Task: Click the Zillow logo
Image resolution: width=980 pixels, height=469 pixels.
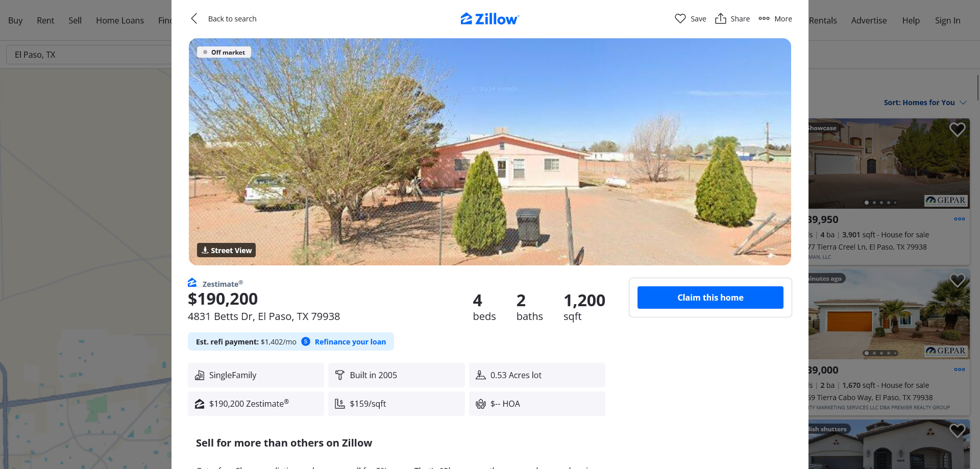Action: point(489,19)
